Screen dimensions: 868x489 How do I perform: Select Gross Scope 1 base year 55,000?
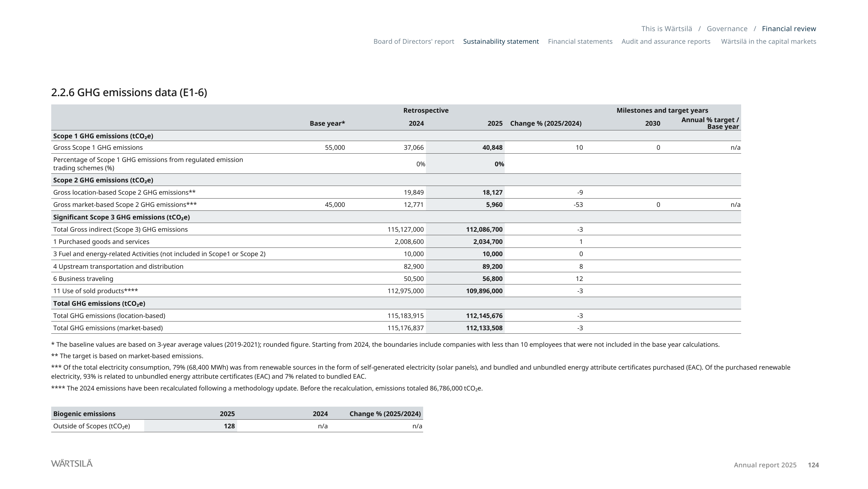pyautogui.click(x=335, y=147)
